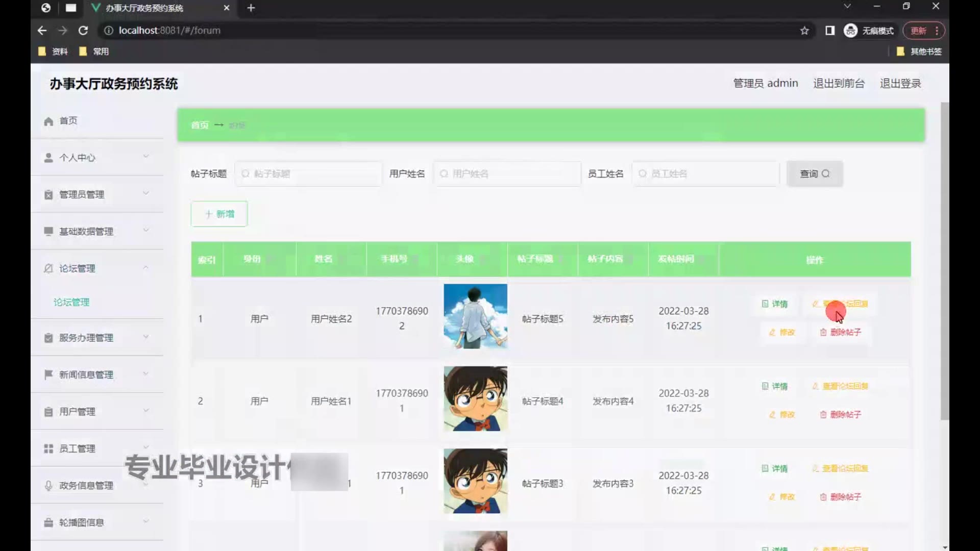The width and height of the screenshot is (980, 551).
Task: Open the 常用 bookmark folder
Action: click(x=94, y=52)
